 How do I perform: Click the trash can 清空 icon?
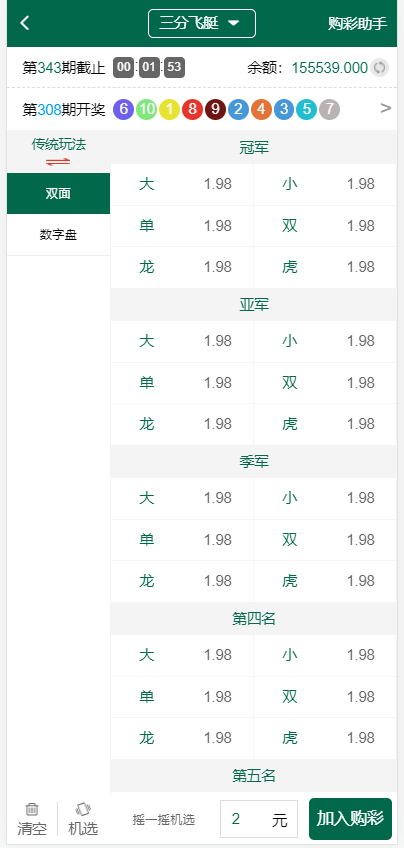(32, 810)
